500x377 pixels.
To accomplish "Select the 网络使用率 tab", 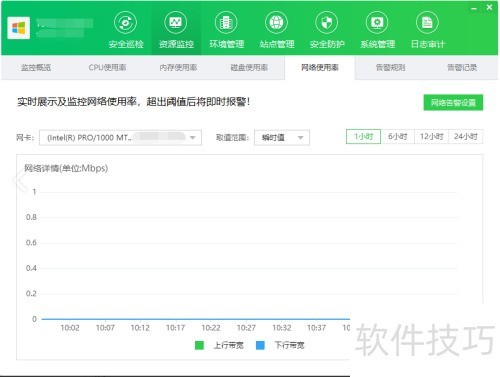I will (x=320, y=68).
